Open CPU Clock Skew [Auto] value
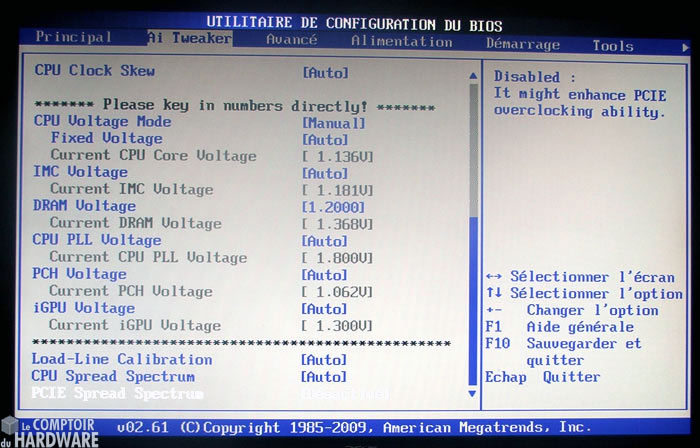Screen dimensions: 700x448 click(x=325, y=73)
